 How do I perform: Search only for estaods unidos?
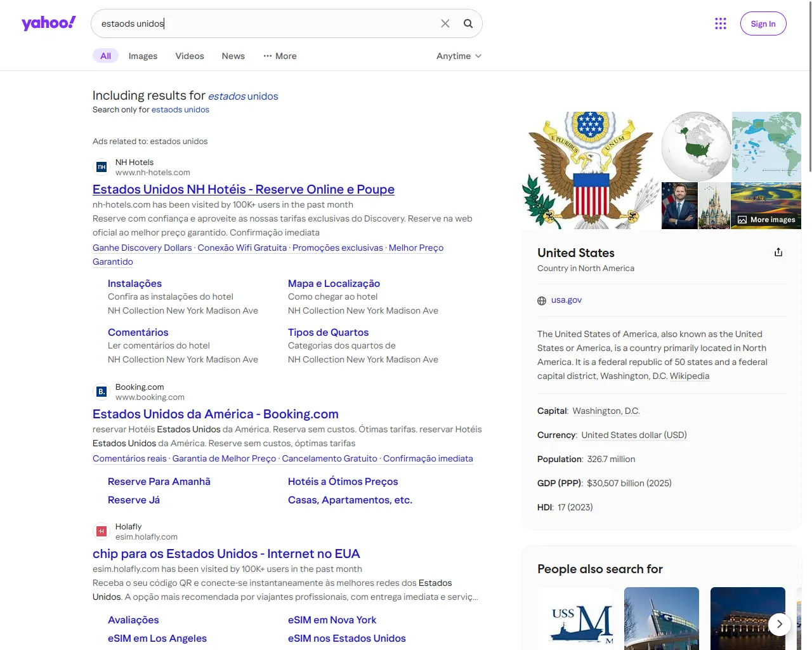click(180, 110)
